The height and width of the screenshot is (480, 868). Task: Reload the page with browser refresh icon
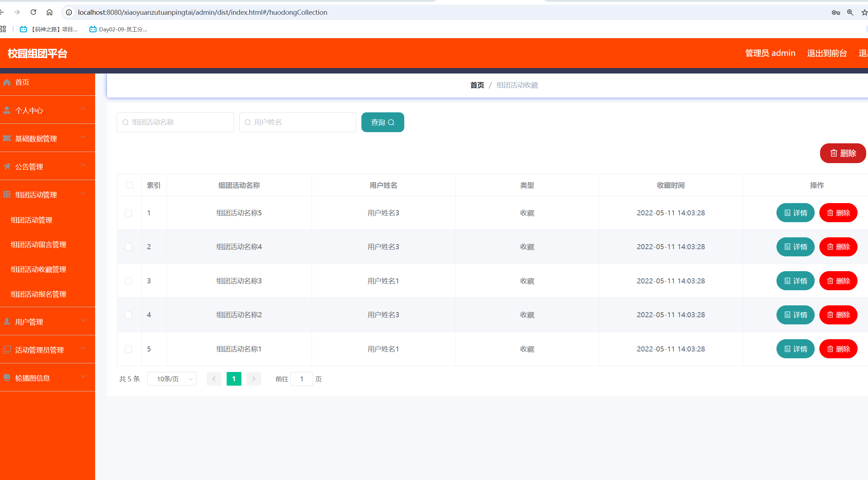tap(33, 12)
